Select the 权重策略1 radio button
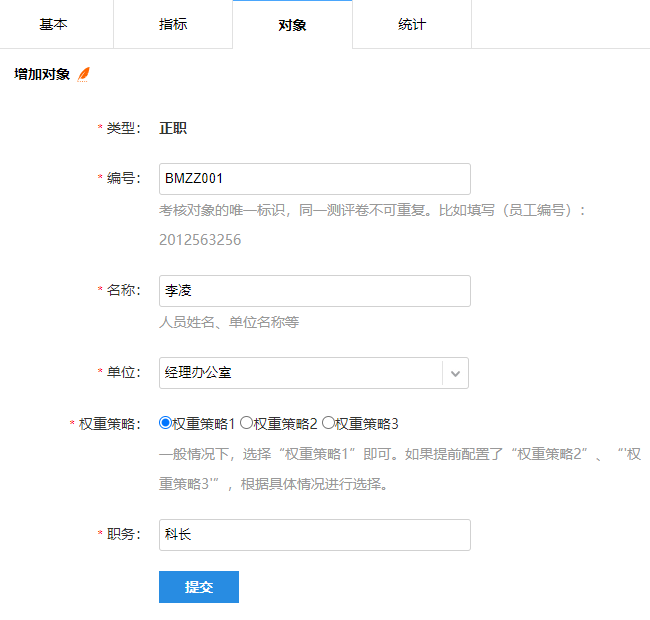Image resolution: width=650 pixels, height=620 pixels. (x=166, y=423)
